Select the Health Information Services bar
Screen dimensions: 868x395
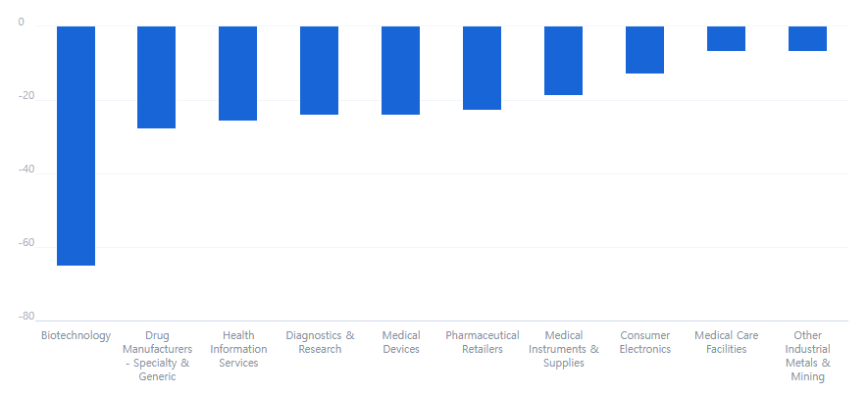[x=237, y=73]
